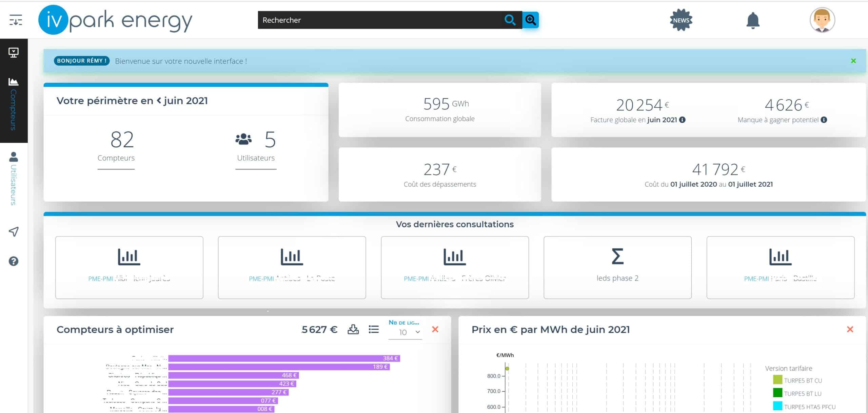This screenshot has height=413, width=868.
Task: Open the dashboard monitor sidebar icon
Action: (x=14, y=52)
